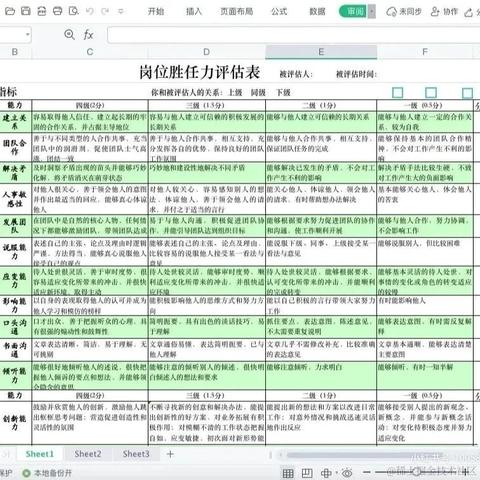Open print preview icon

[73, 11]
